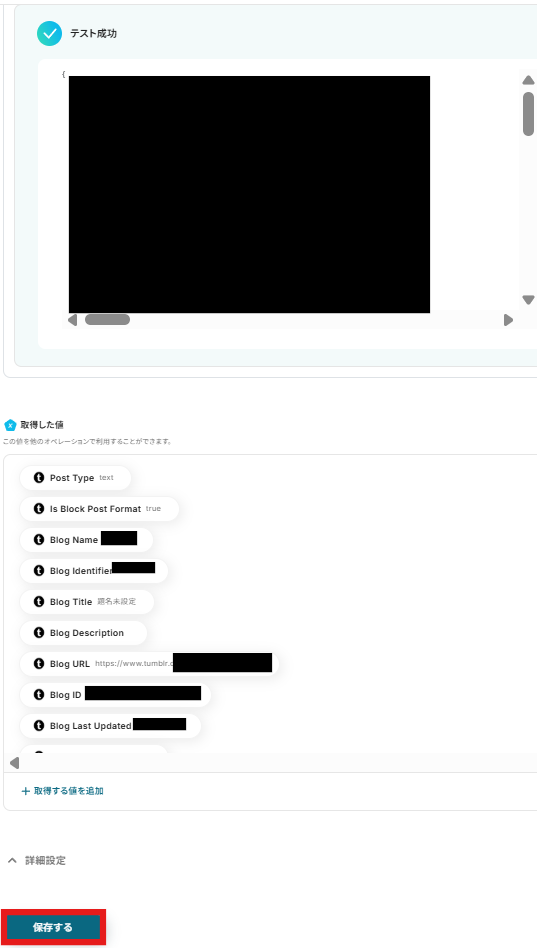Screen dimensions: 537x948
Task: Click the up arrow of the JSON result scrollbar
Action: (528, 80)
